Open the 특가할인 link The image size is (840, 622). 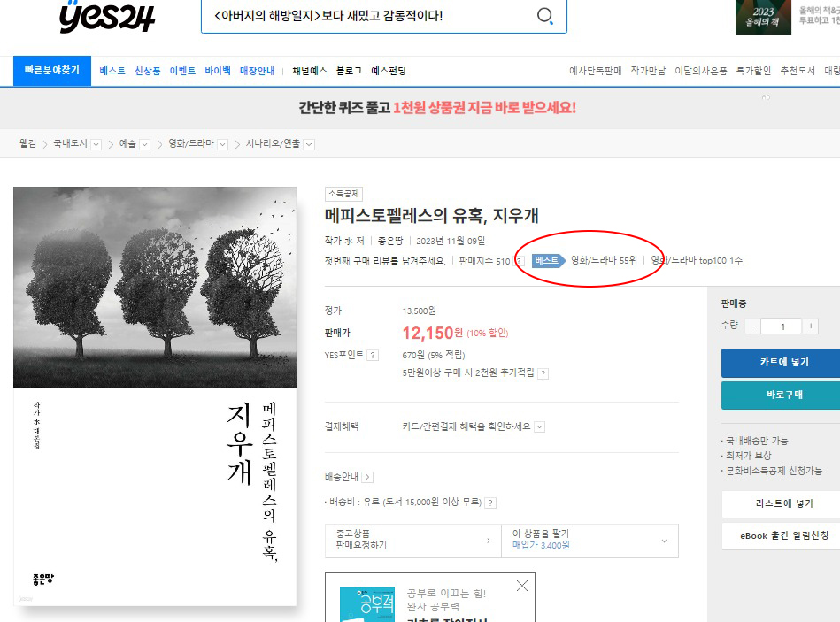[754, 71]
